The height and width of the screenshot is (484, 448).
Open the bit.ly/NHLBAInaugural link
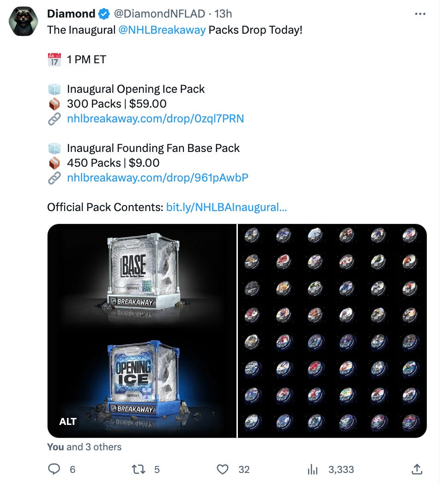(226, 207)
